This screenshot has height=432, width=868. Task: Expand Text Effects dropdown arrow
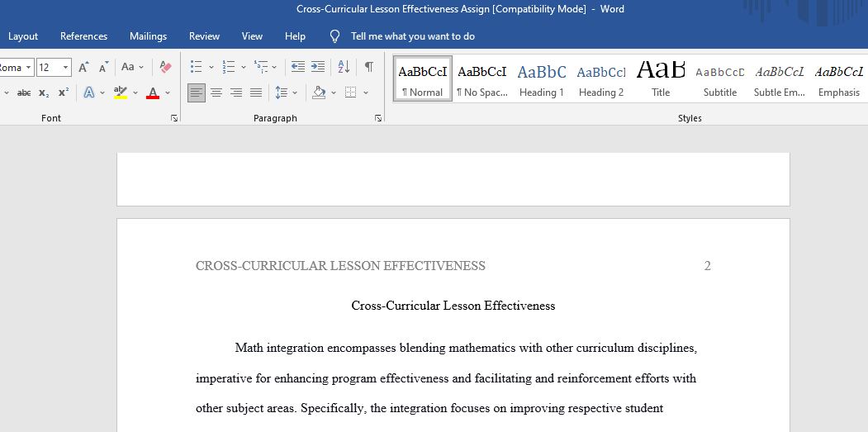tap(102, 93)
